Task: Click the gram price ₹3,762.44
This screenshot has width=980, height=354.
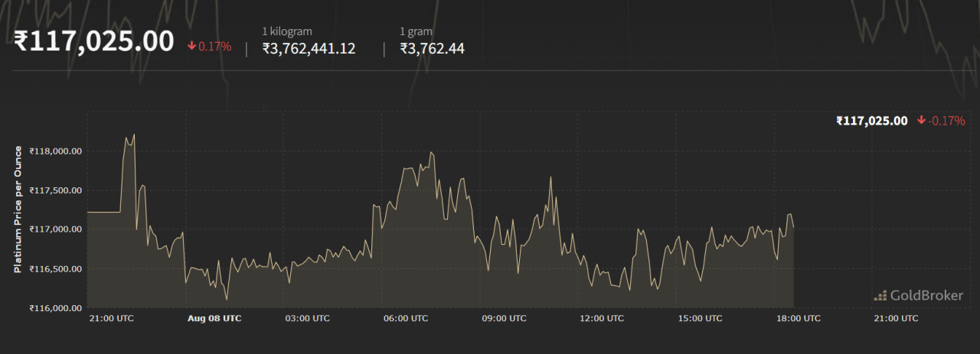Action: tap(432, 49)
